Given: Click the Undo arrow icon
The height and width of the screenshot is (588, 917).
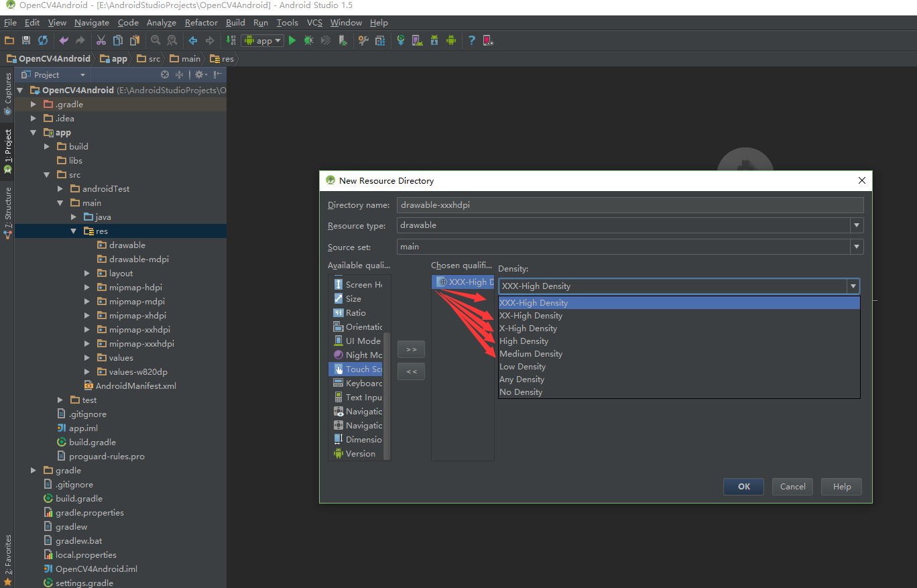Looking at the screenshot, I should coord(64,40).
